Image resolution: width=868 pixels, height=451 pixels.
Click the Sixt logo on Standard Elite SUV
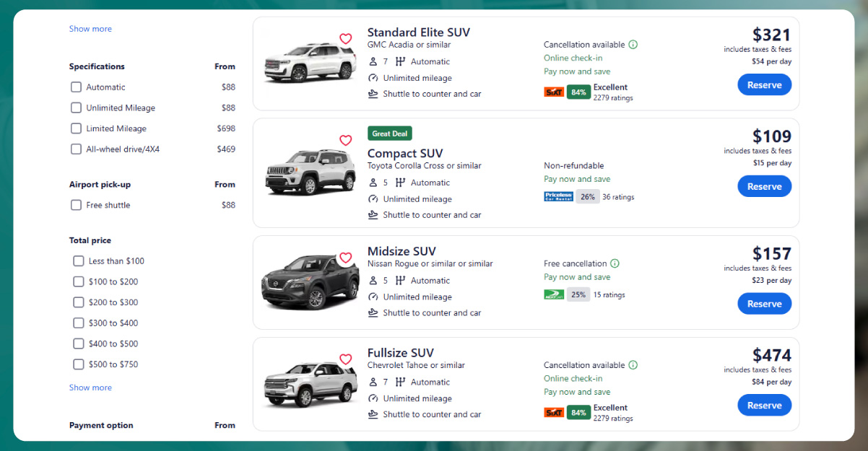point(554,92)
